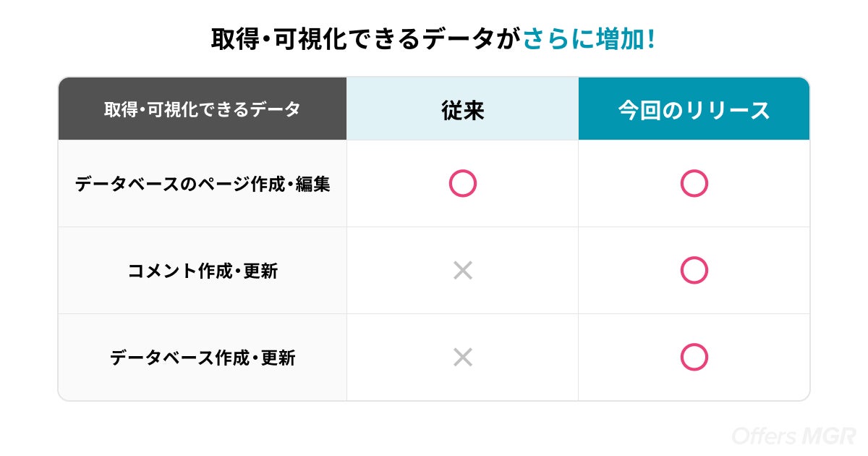
Task: Select the データベース作成・更新 row label
Action: point(203,358)
